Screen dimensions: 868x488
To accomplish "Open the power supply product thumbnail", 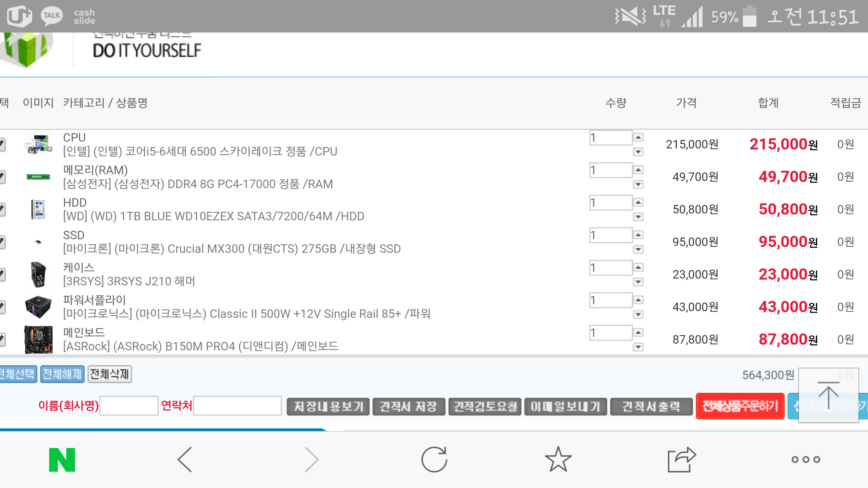I will (x=38, y=307).
